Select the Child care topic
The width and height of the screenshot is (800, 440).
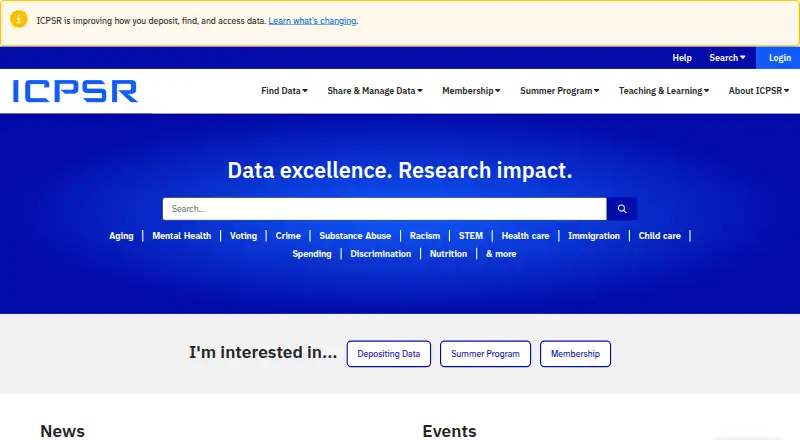[660, 236]
